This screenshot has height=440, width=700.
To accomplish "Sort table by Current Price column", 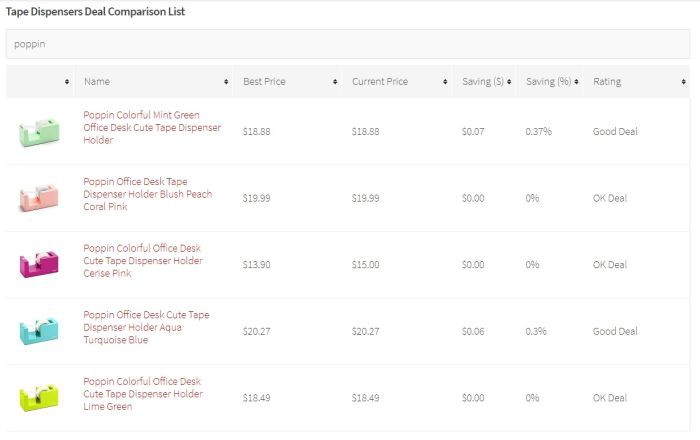I will pos(398,82).
